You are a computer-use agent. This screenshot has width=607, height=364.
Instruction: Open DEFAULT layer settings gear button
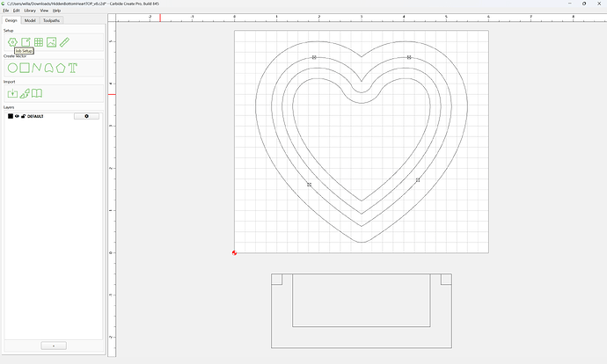point(86,116)
